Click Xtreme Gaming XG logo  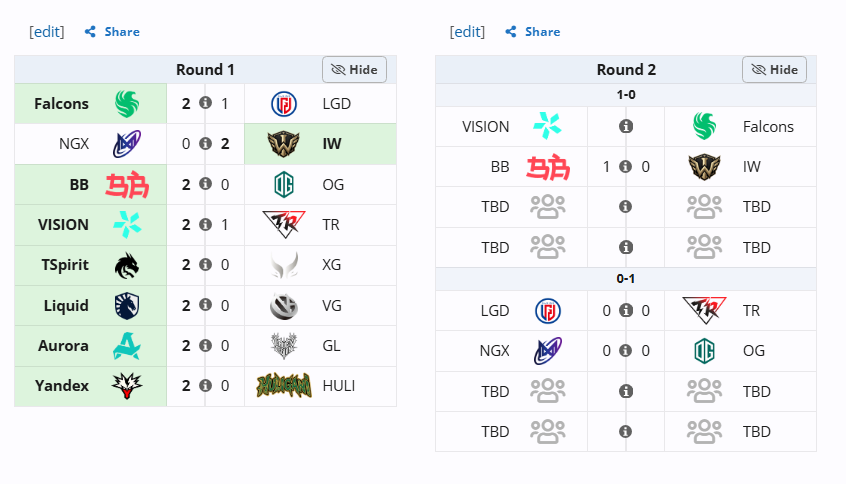coord(284,265)
